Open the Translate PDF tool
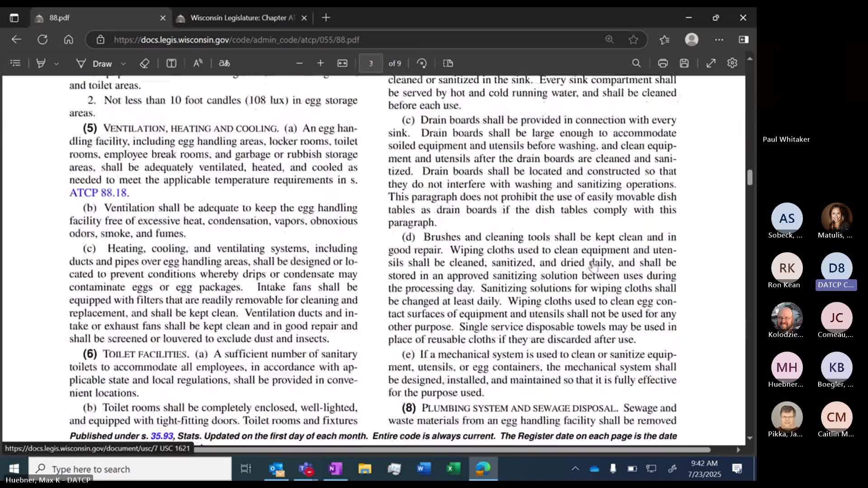868x488 pixels. (x=224, y=63)
